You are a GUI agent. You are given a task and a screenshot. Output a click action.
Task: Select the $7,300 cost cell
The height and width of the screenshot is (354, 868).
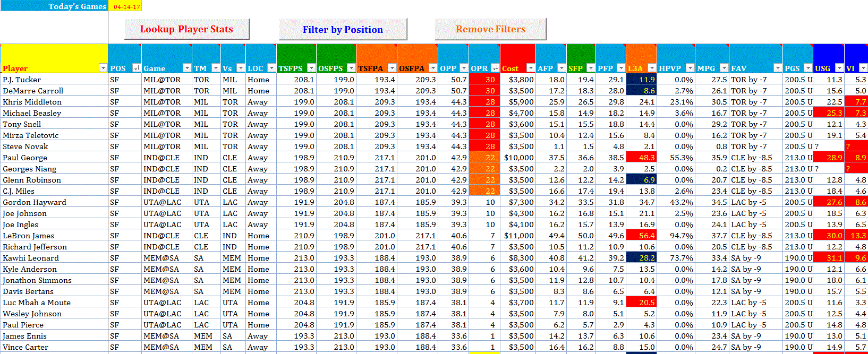tap(518, 202)
